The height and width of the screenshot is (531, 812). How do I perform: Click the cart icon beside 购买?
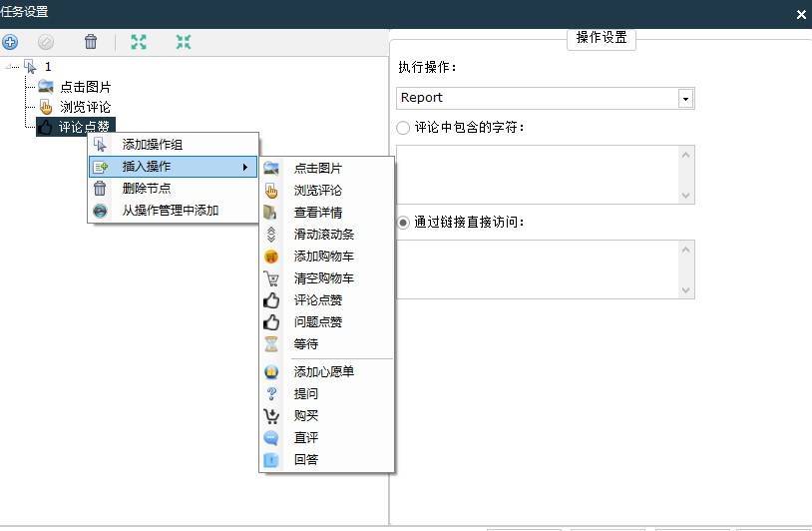tap(271, 416)
